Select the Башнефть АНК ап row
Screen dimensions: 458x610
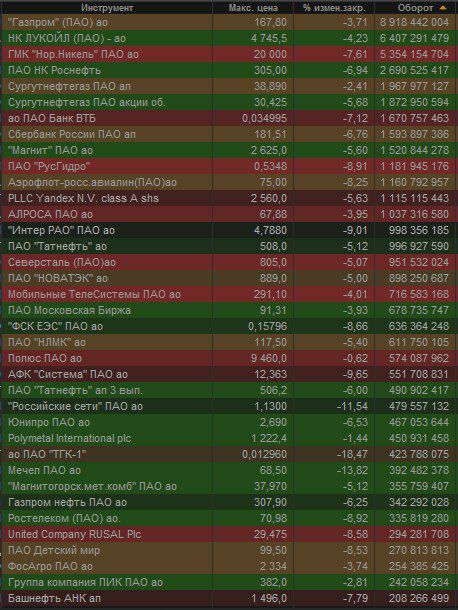229,598
